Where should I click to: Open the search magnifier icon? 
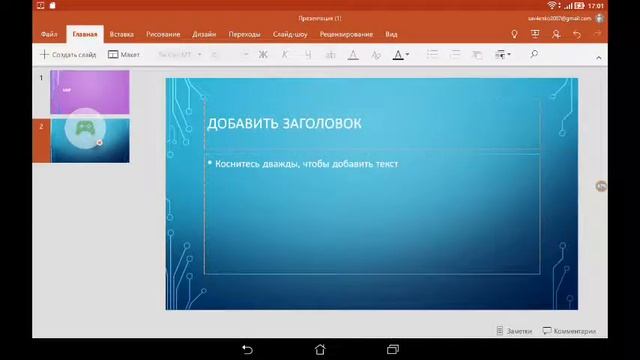tap(534, 54)
